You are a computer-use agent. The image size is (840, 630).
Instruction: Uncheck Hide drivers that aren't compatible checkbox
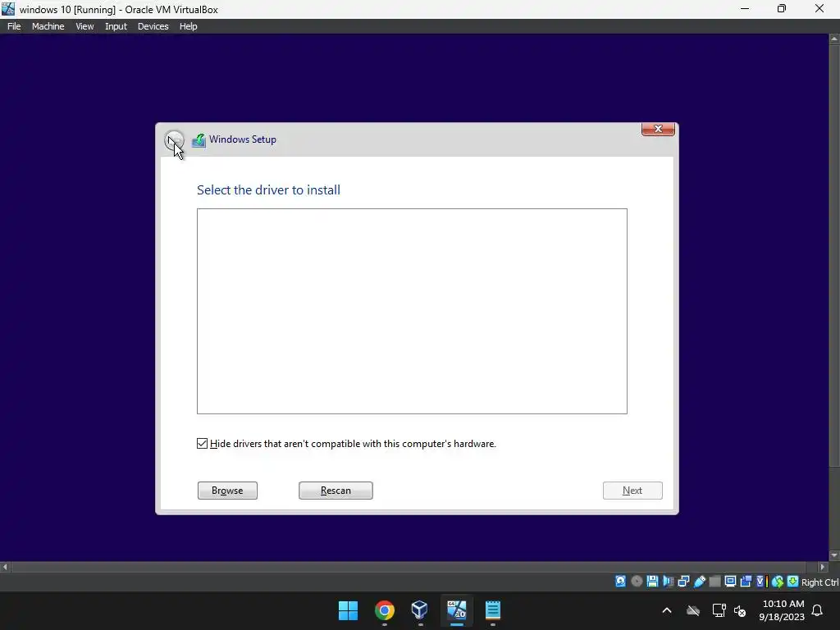pos(202,444)
